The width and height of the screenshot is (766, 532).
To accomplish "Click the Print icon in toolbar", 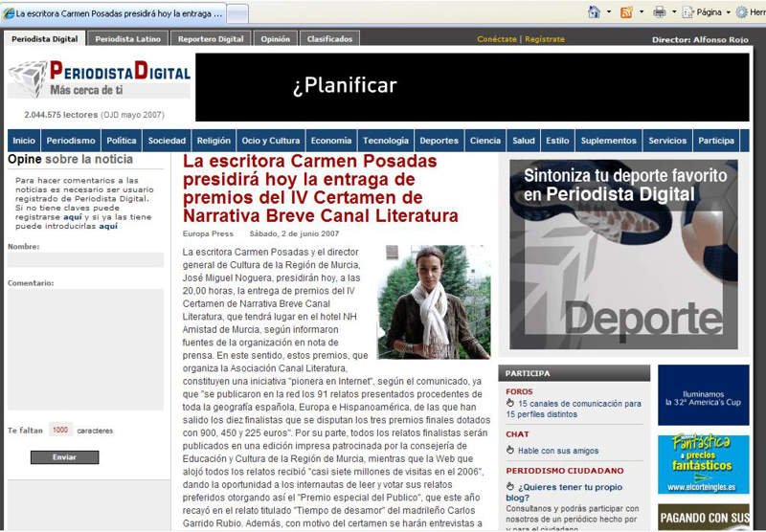I will pos(659,12).
